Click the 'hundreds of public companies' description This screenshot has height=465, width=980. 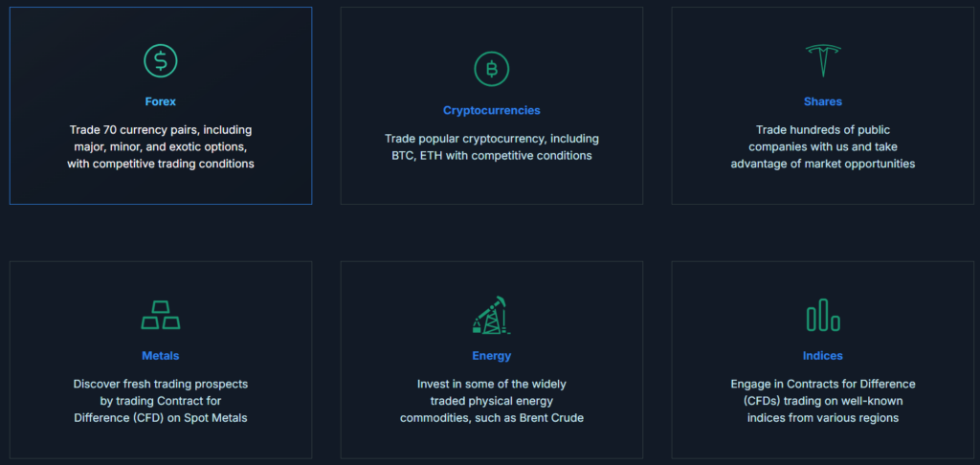click(823, 146)
